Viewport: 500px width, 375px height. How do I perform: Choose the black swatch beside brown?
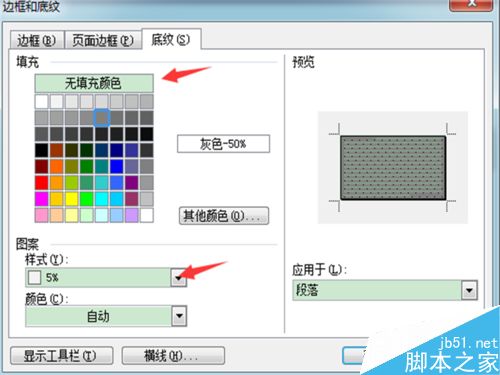click(42, 150)
